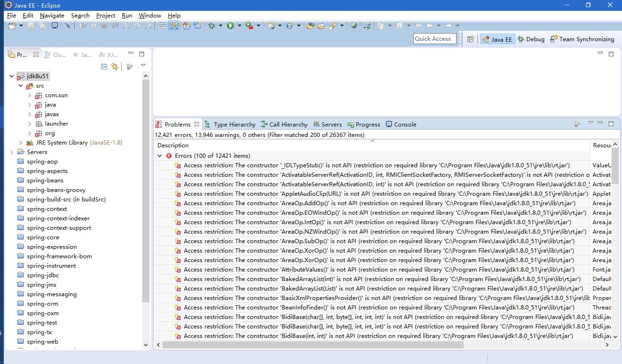Open the Search flashlight dropdown arrow
The image size is (622, 364).
342,26
